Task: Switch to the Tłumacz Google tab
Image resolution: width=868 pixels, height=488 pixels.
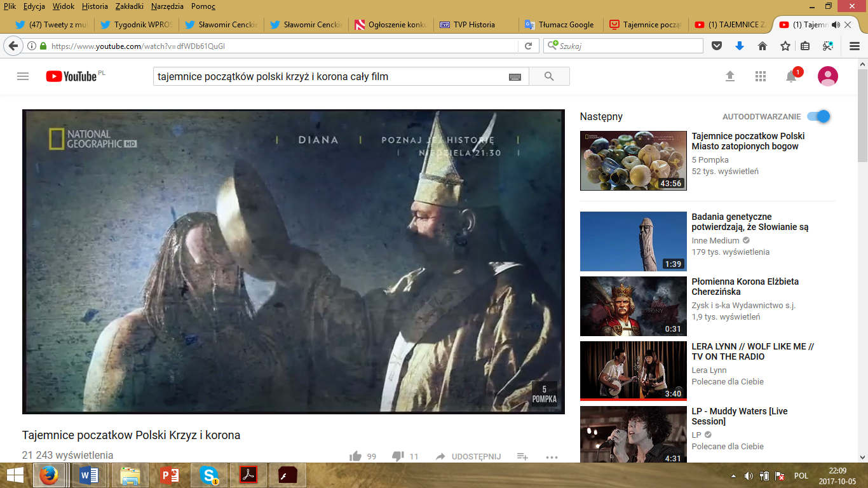Action: click(x=560, y=25)
